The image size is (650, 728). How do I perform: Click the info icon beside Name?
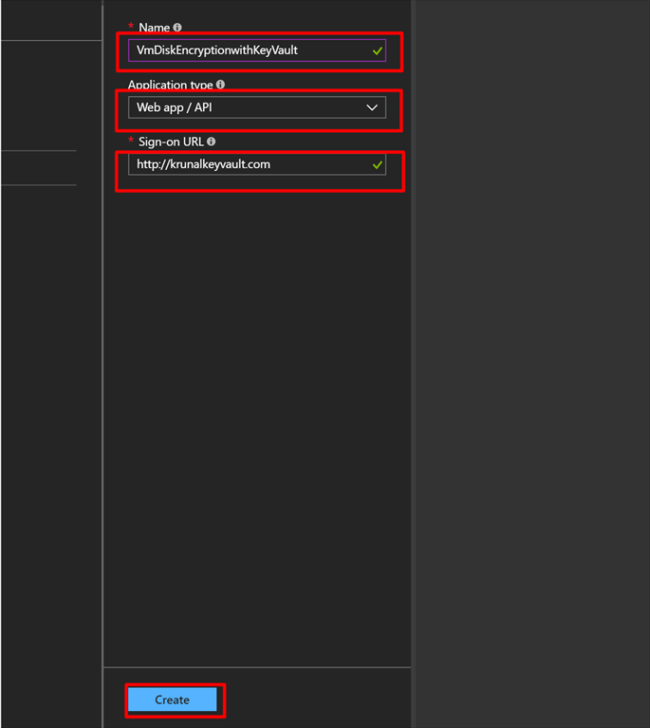177,28
